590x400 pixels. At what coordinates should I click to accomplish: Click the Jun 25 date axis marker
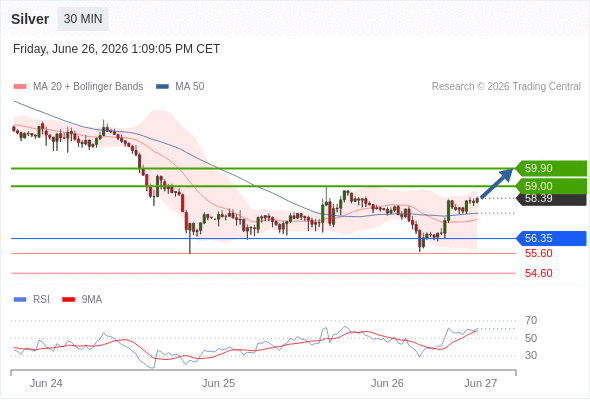tap(218, 383)
